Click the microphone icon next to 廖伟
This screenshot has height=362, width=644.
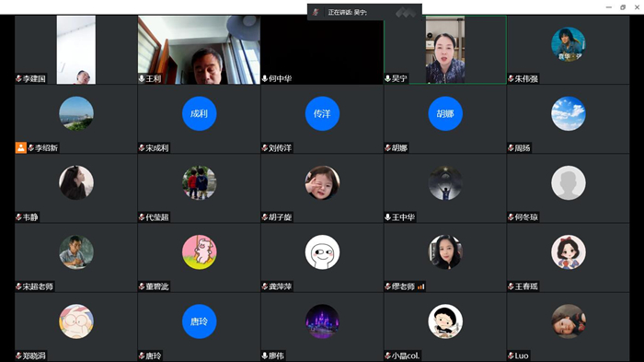265,356
